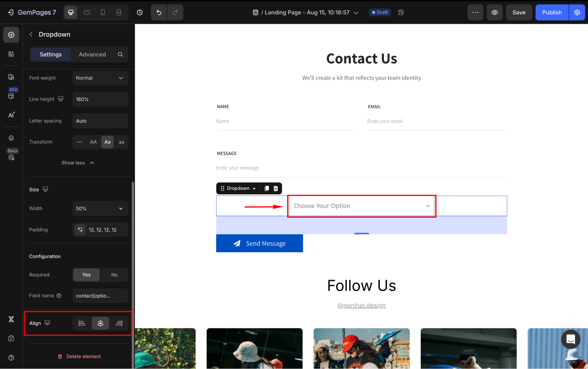The image size is (588, 369).
Task: Align dropdown to the left
Action: coord(82,323)
